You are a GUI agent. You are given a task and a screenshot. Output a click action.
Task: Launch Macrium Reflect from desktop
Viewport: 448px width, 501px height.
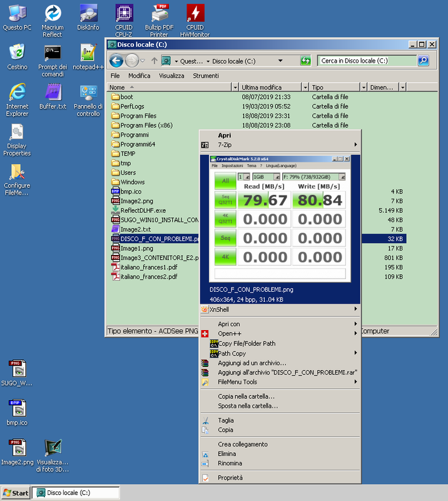pos(53,21)
